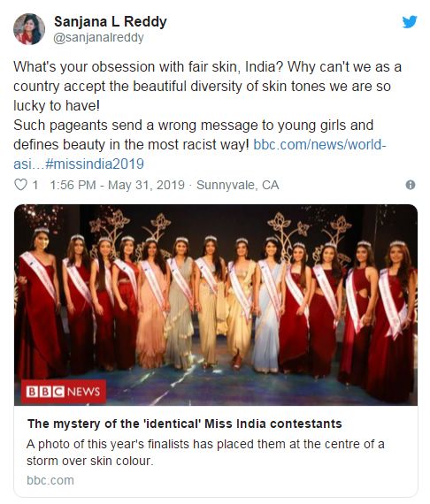Open the Miss India contestants photo

pos(216,305)
